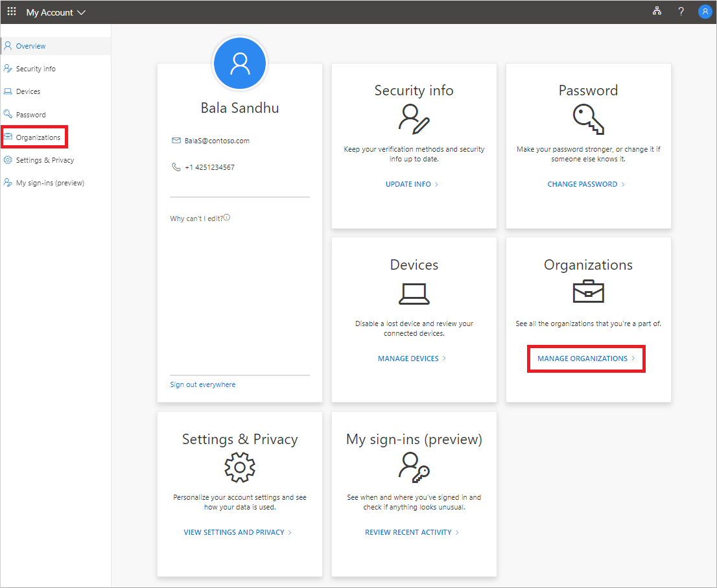Viewport: 717px width, 588px height.
Task: Open My sign-ins (preview) sidebar item
Action: (50, 183)
